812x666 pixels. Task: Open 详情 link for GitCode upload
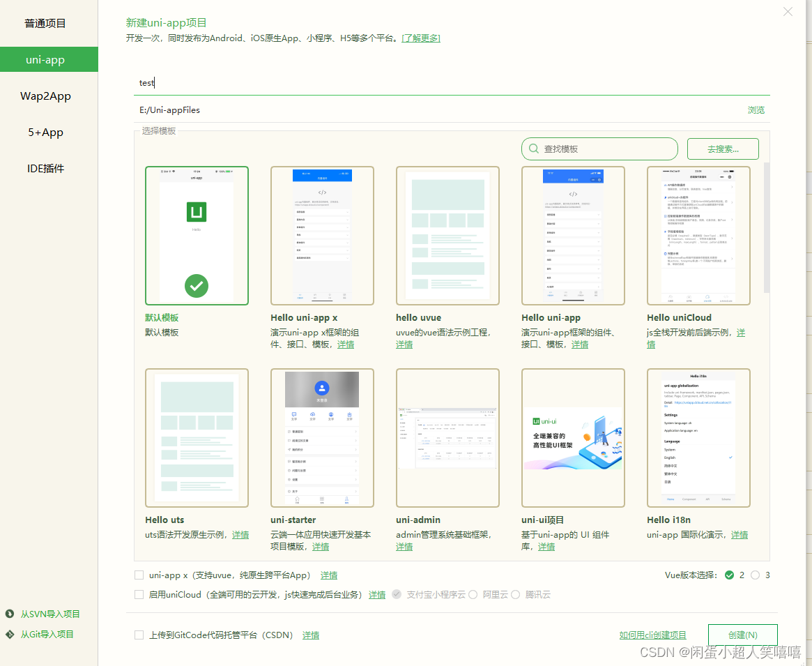point(311,635)
